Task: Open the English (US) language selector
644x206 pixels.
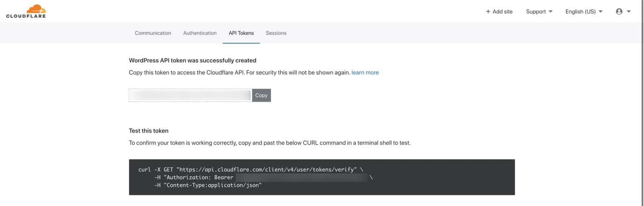Action: (x=584, y=12)
